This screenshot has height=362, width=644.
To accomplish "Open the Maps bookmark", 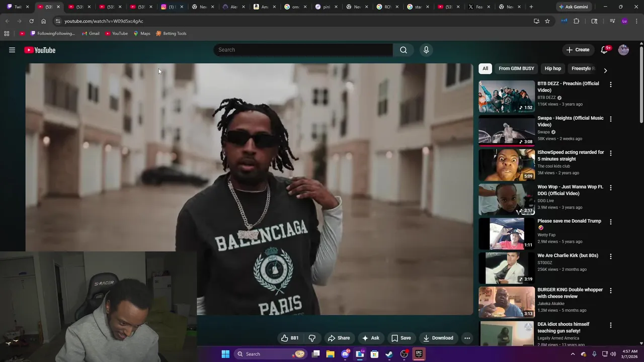I will coord(142,33).
